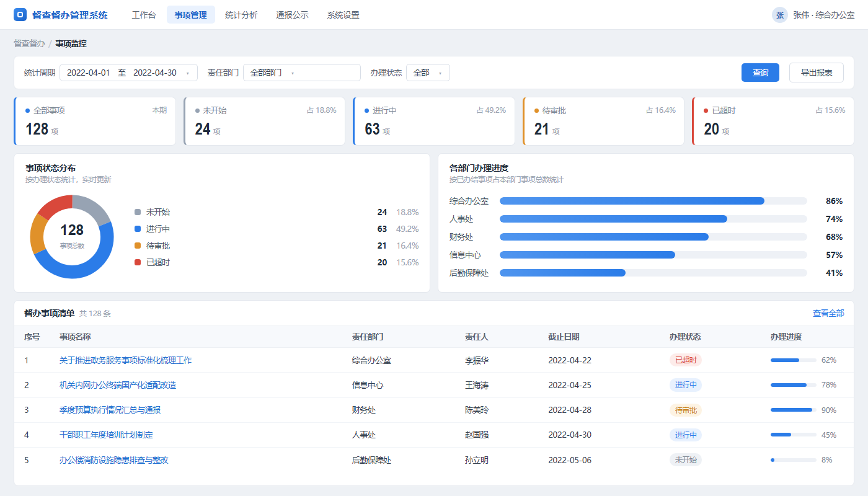Click the 综合办公室 86% progress bar
The height and width of the screenshot is (496, 868).
(653, 201)
